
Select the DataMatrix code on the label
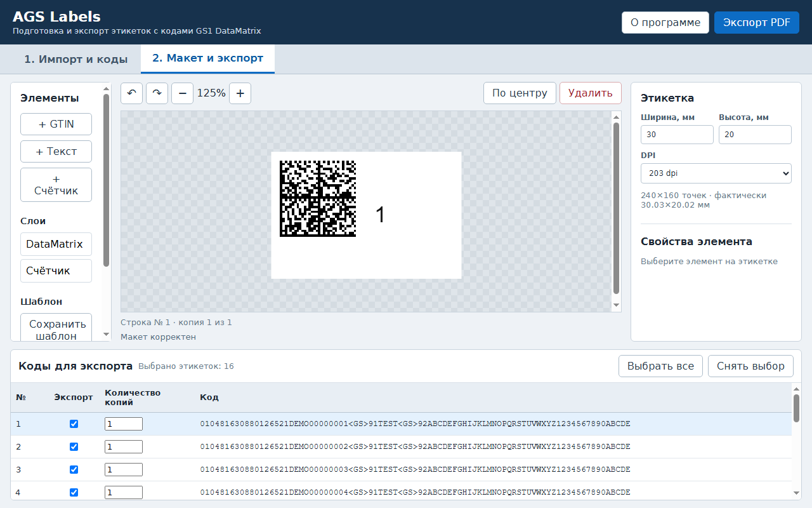pyautogui.click(x=318, y=199)
